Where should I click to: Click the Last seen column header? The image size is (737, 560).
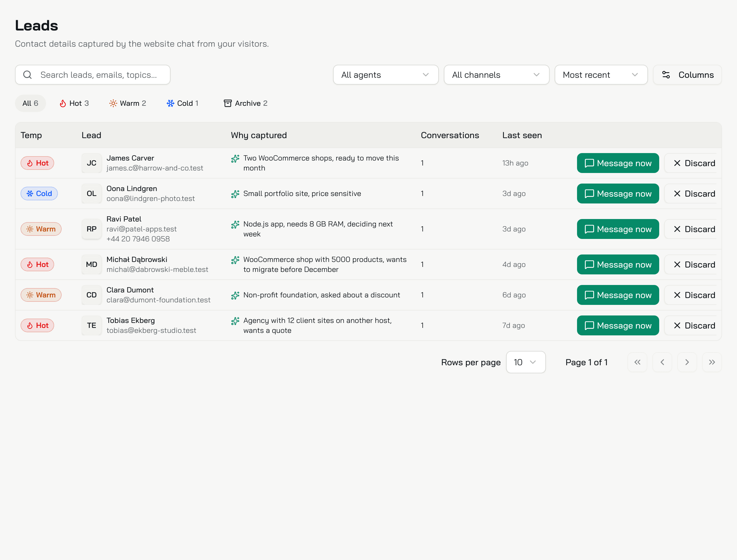pyautogui.click(x=522, y=135)
